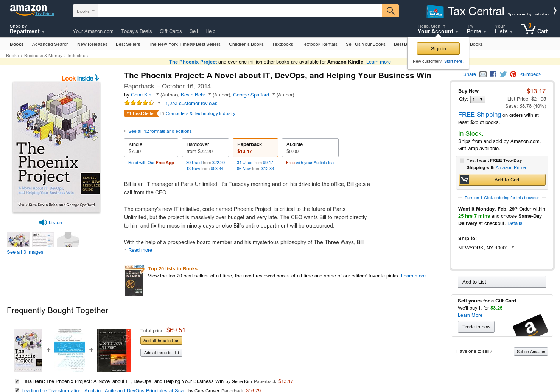Share on Facebook icon
The image size is (560, 392).
(493, 74)
